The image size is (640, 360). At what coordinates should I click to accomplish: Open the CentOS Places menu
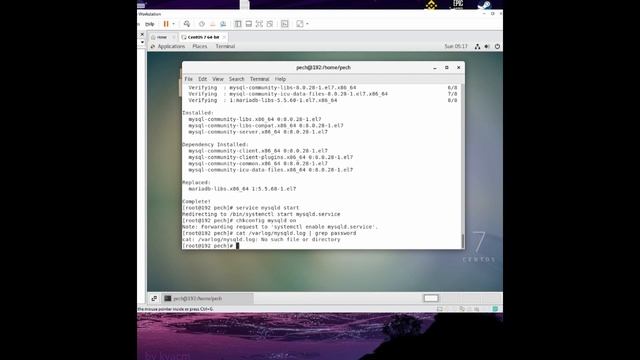tap(200, 47)
